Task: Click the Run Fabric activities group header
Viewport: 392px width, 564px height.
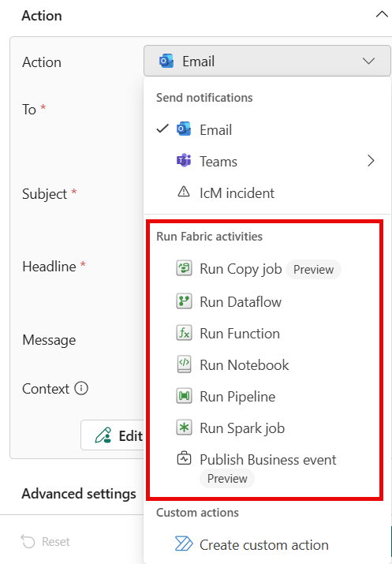Action: [x=209, y=237]
